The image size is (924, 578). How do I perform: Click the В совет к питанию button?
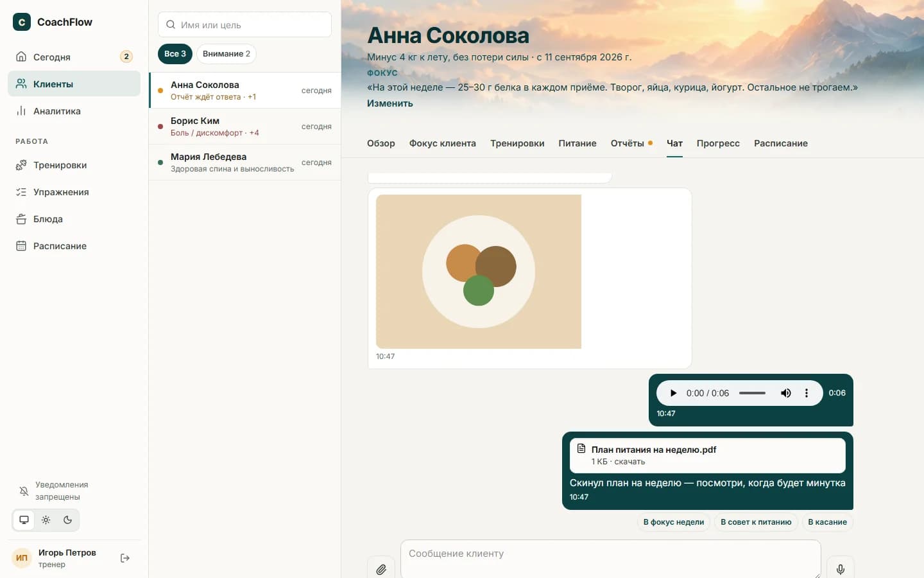tap(756, 522)
